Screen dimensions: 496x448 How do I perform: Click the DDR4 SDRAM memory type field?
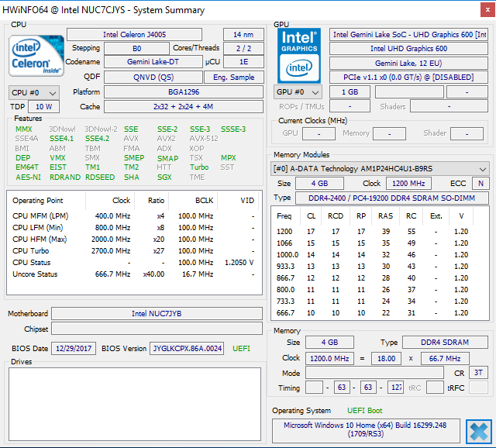tap(445, 343)
